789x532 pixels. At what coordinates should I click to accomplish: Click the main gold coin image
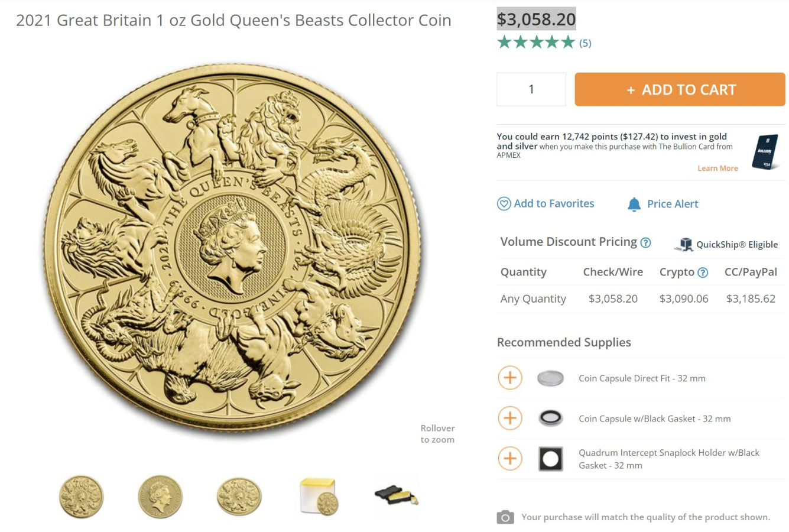point(232,248)
